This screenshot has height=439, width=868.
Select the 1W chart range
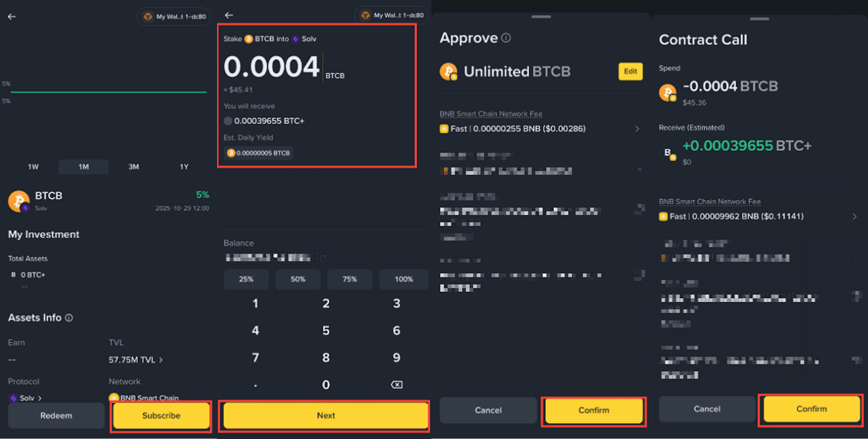[x=33, y=167]
